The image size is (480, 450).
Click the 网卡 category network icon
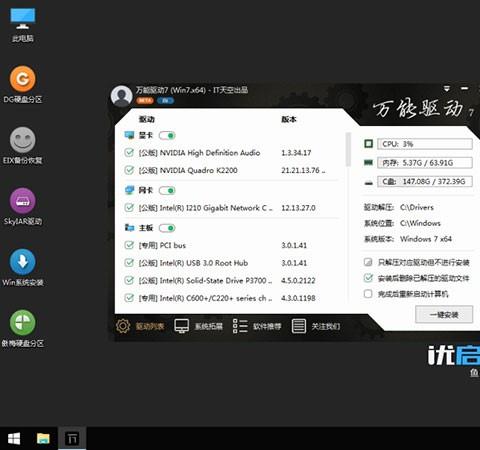tap(129, 190)
